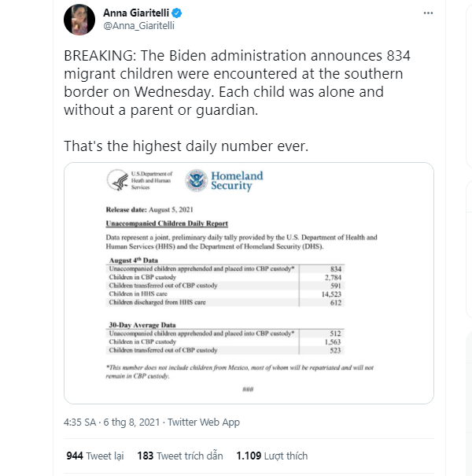This screenshot has height=476, width=472.
Task: View the 944 Tweet lại retweets list
Action: coord(95,456)
